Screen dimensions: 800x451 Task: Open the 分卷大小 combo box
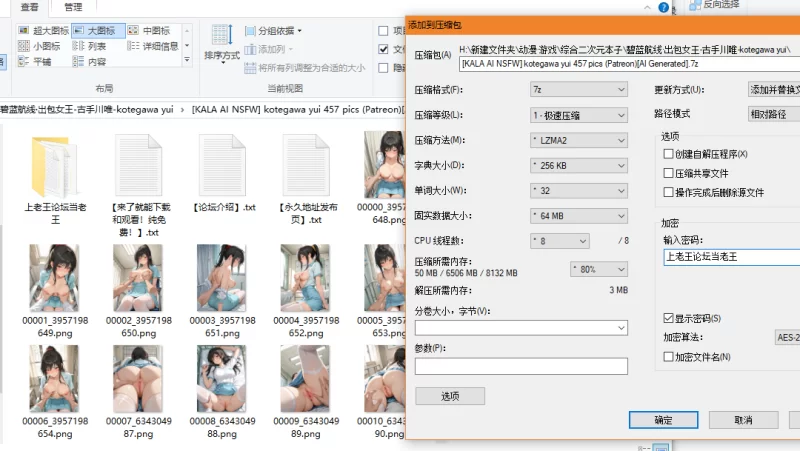pos(521,328)
